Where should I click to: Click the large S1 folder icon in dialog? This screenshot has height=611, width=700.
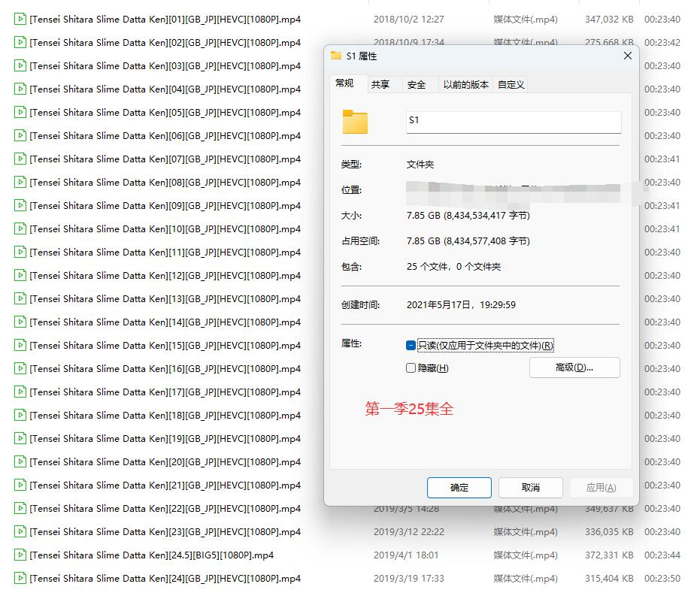tap(355, 123)
